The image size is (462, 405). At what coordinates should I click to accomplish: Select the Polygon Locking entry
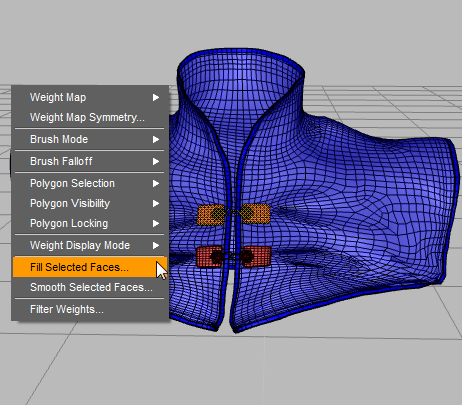point(90,223)
